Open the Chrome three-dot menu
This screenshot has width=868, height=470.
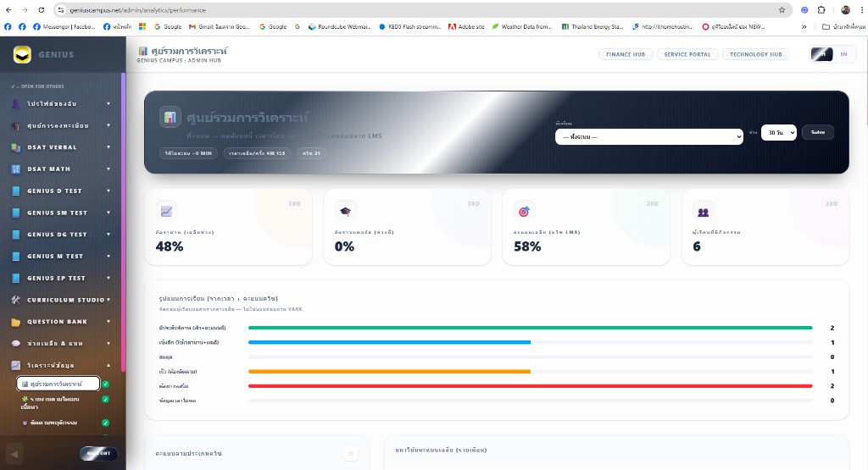point(861,10)
